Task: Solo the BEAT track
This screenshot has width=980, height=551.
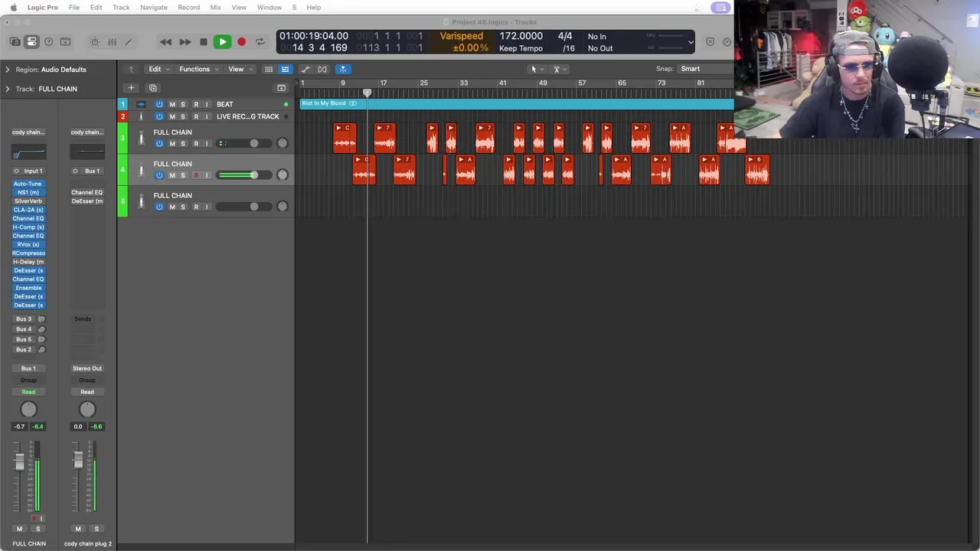Action: coord(183,104)
